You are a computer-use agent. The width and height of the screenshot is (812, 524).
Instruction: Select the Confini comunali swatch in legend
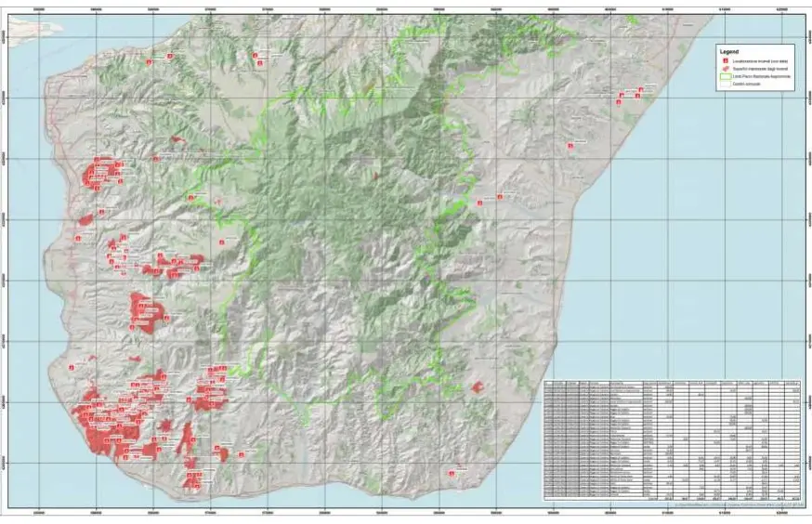[724, 84]
